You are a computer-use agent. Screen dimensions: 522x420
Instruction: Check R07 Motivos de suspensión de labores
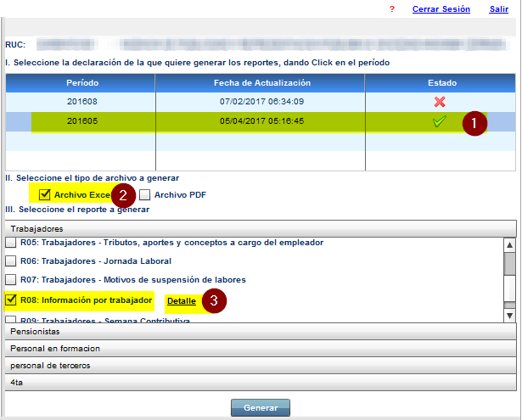tap(11, 280)
